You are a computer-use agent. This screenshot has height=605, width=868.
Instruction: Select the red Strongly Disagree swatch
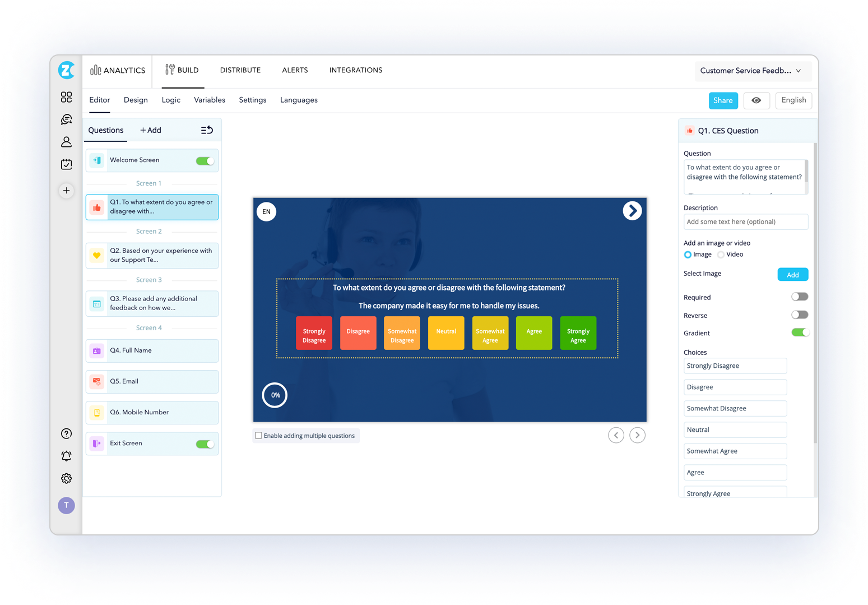point(314,333)
